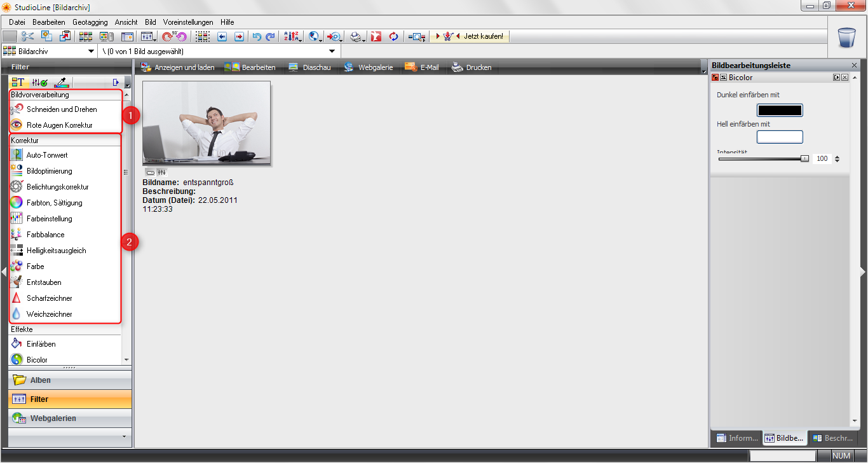Expand the bottom navigation pane chevron
This screenshot has width=868, height=463.
pos(125,437)
